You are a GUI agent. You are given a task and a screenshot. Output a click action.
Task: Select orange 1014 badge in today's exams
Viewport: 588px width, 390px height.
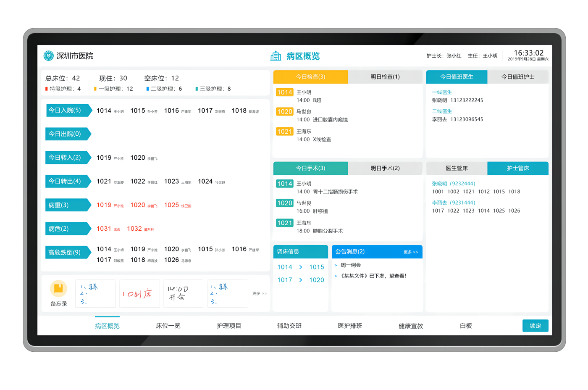284,92
